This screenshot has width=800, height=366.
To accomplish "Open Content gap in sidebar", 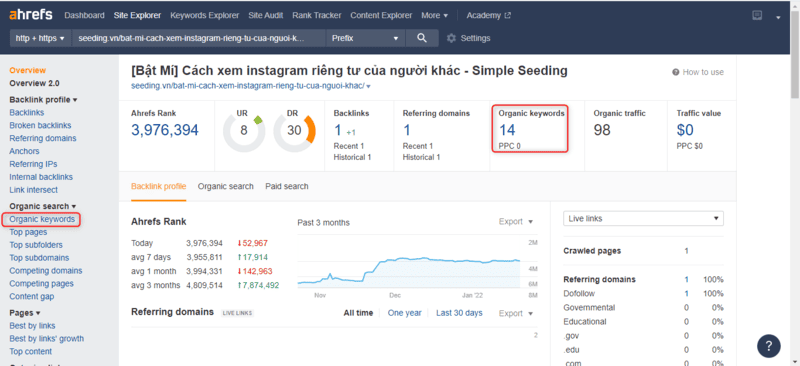I will [x=32, y=297].
